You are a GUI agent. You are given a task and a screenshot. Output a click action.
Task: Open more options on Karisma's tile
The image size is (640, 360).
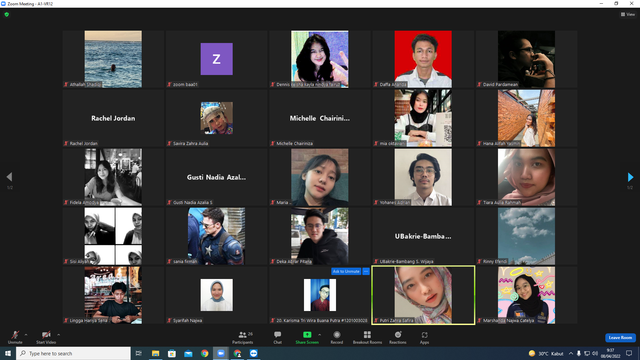click(366, 271)
